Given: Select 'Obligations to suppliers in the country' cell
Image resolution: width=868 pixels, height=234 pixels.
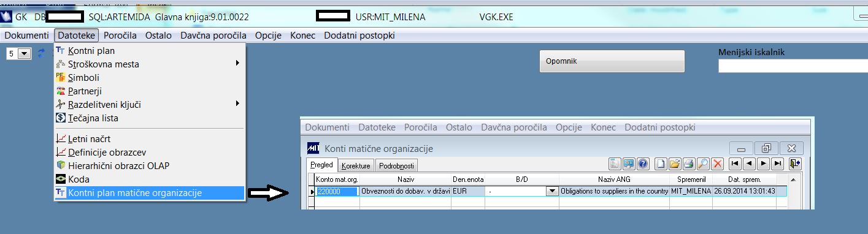Looking at the screenshot, I should click(x=614, y=191).
